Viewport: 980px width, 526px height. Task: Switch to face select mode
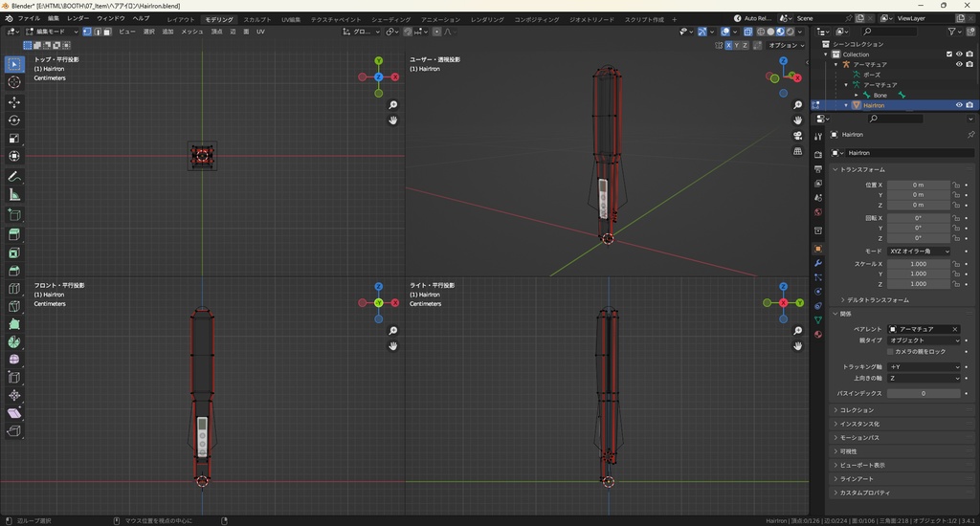click(x=108, y=32)
